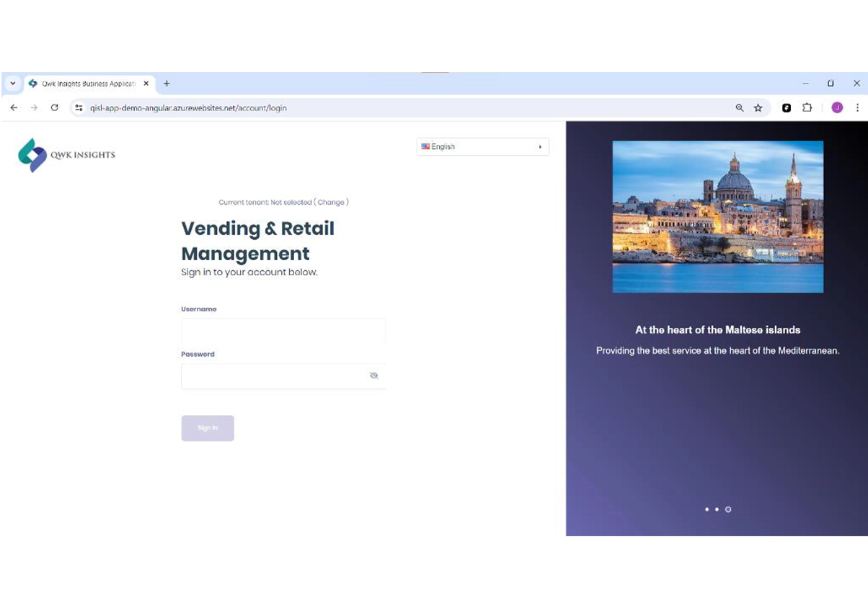Go back using browser back arrow
This screenshot has width=868, height=591.
(14, 108)
